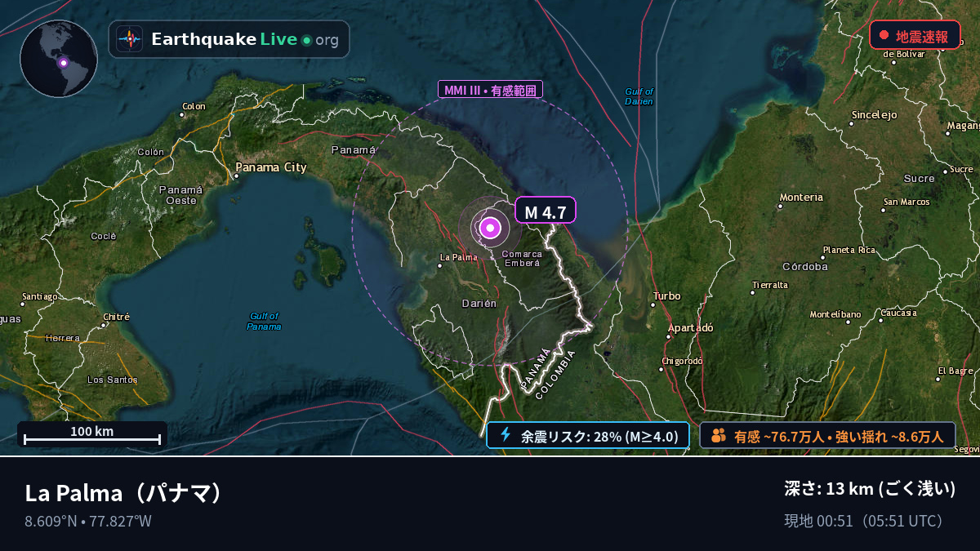Click the lightning bolt aftershock risk icon
Viewport: 980px width, 551px height.
tap(505, 435)
